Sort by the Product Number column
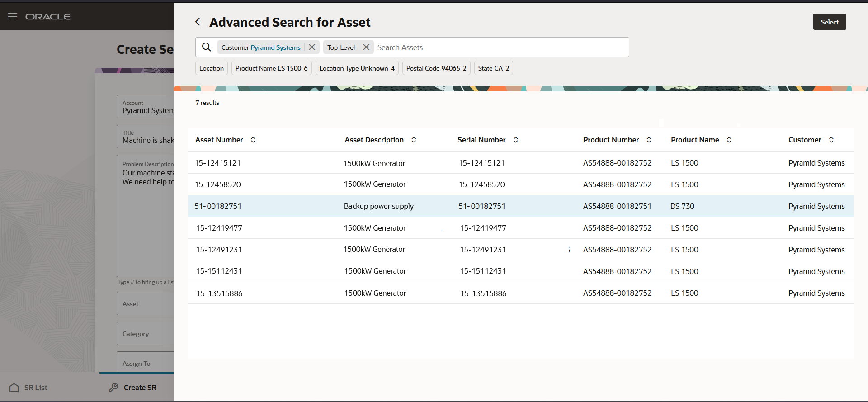Screen dimensions: 868x402 pyautogui.click(x=649, y=140)
